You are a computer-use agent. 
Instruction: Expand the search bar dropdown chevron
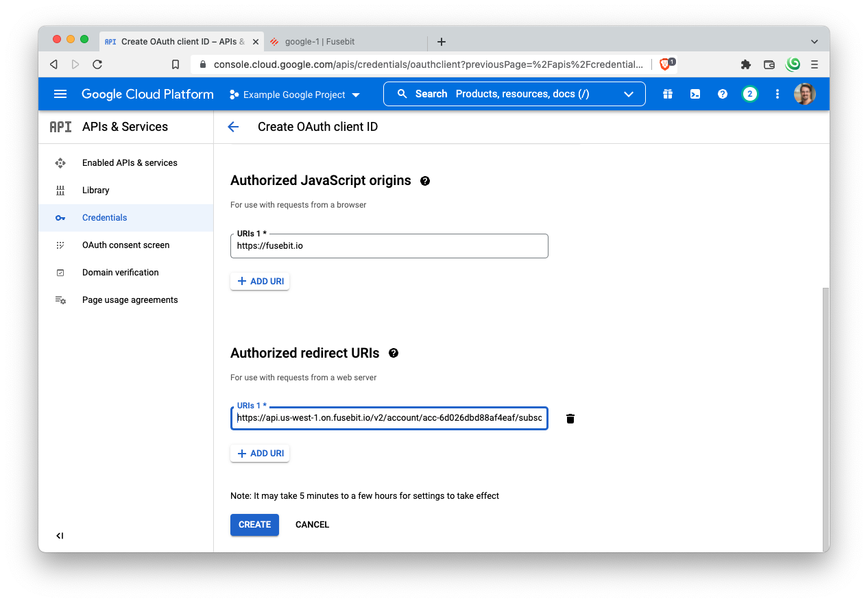coord(629,95)
